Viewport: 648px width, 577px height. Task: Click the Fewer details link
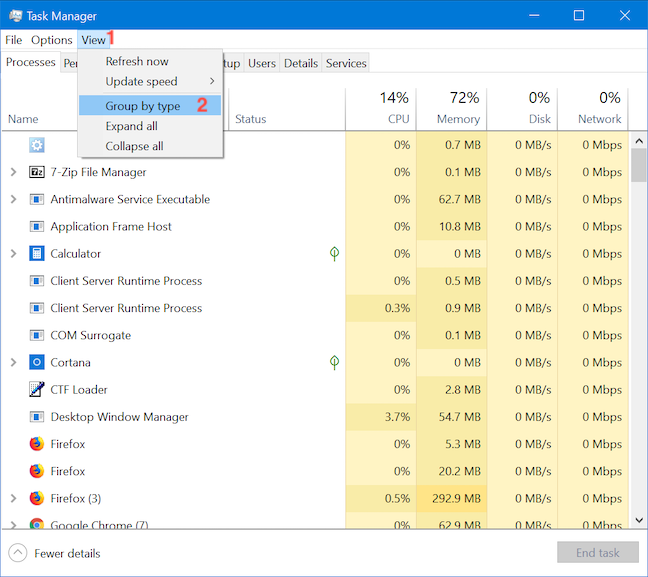coord(67,553)
